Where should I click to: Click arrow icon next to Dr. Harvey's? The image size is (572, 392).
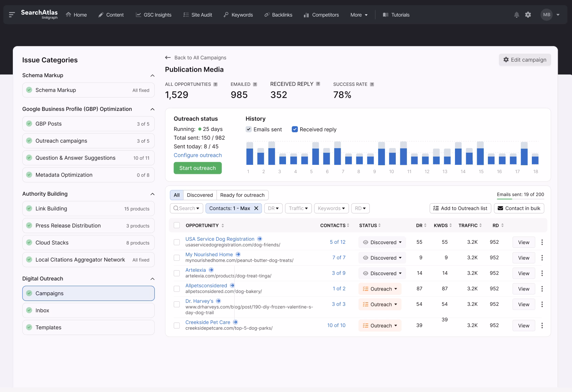[218, 301]
